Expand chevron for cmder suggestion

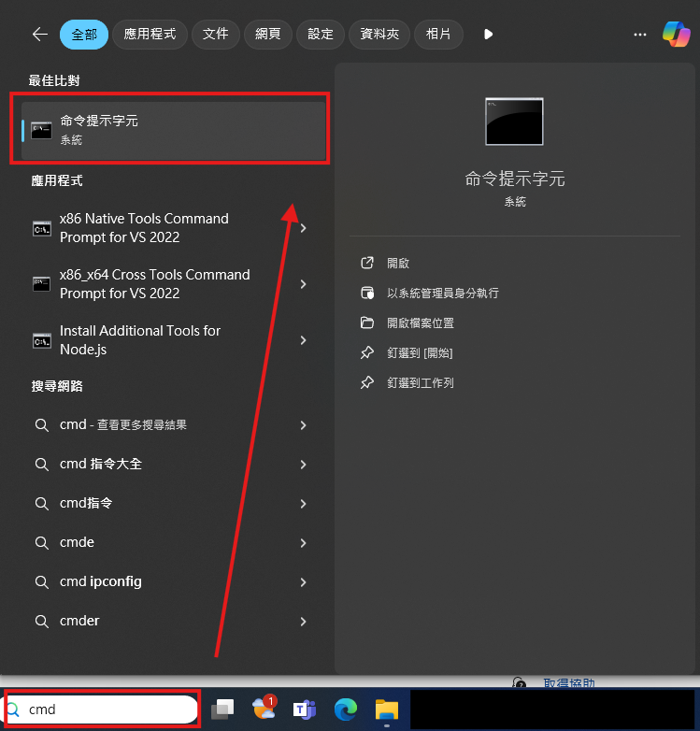tap(304, 621)
